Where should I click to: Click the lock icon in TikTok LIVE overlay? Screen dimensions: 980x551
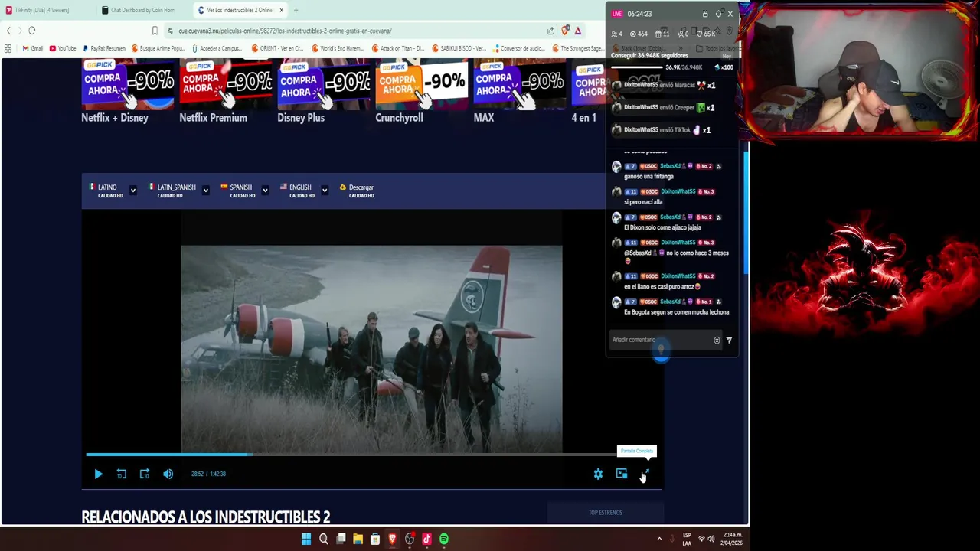tap(705, 14)
